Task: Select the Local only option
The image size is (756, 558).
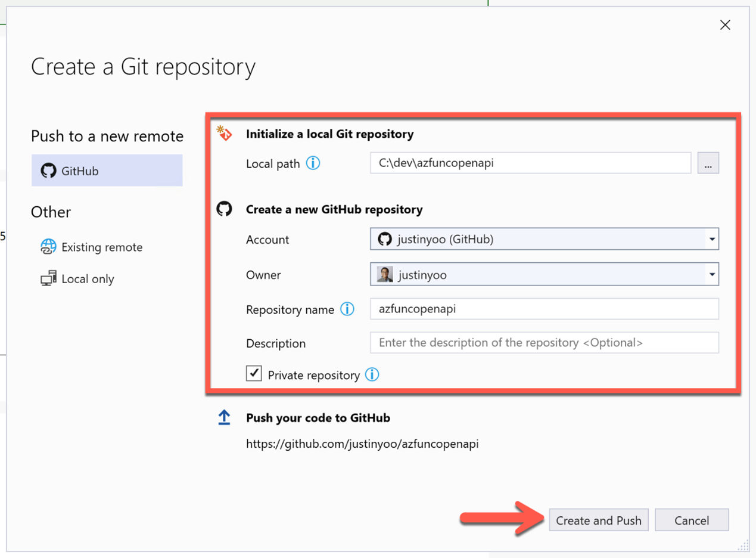Action: (x=77, y=278)
